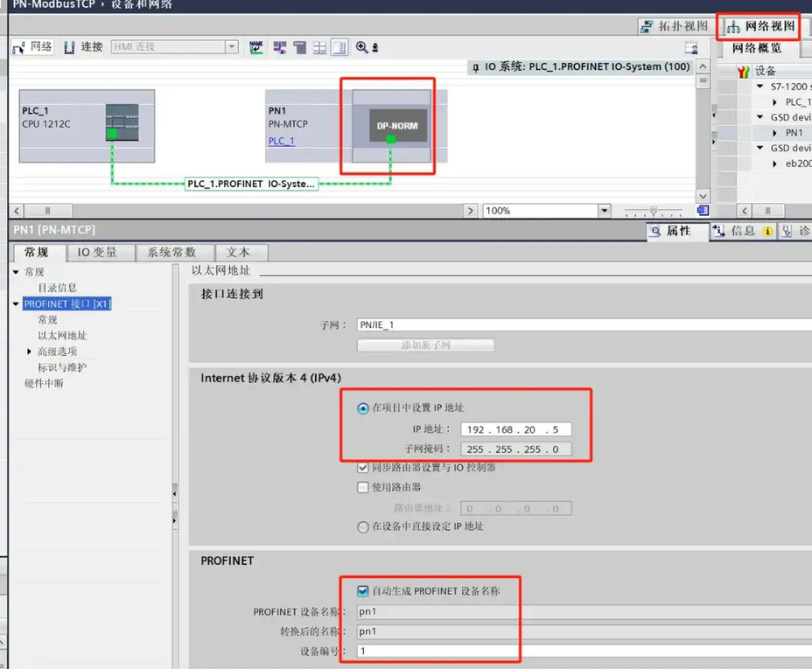
Task: Expand the PLC_1 node in network overview
Action: [x=774, y=102]
